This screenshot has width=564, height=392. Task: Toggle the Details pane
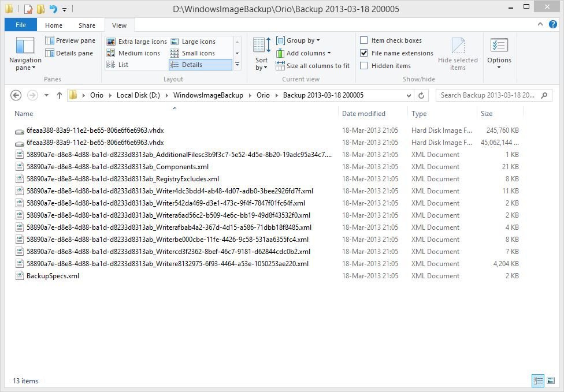[69, 53]
